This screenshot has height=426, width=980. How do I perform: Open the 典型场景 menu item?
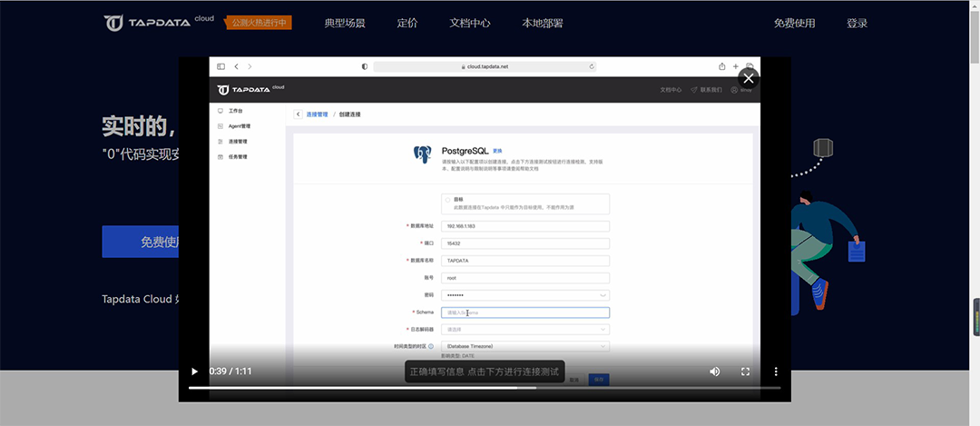pyautogui.click(x=345, y=23)
